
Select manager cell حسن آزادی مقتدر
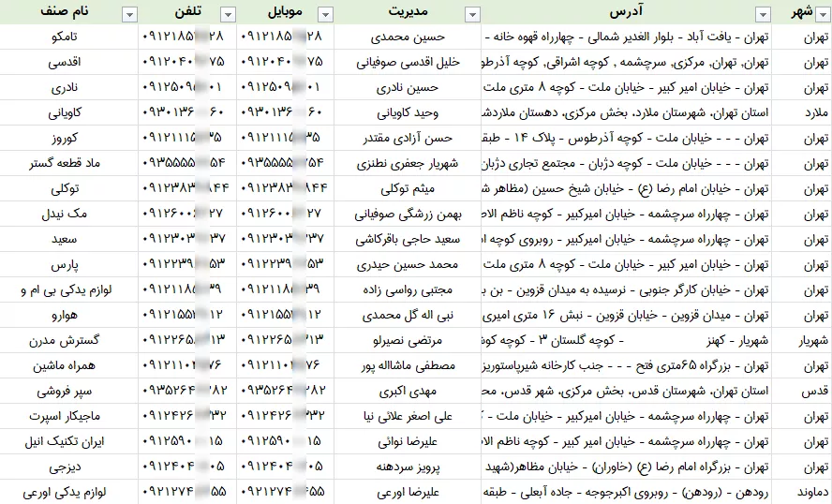click(408, 138)
